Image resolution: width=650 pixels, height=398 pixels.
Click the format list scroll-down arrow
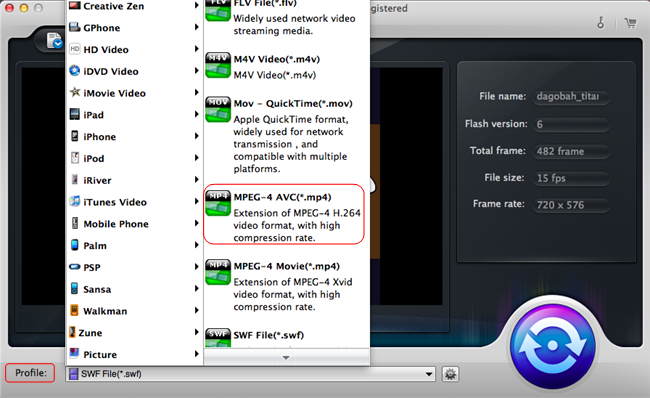[286, 357]
